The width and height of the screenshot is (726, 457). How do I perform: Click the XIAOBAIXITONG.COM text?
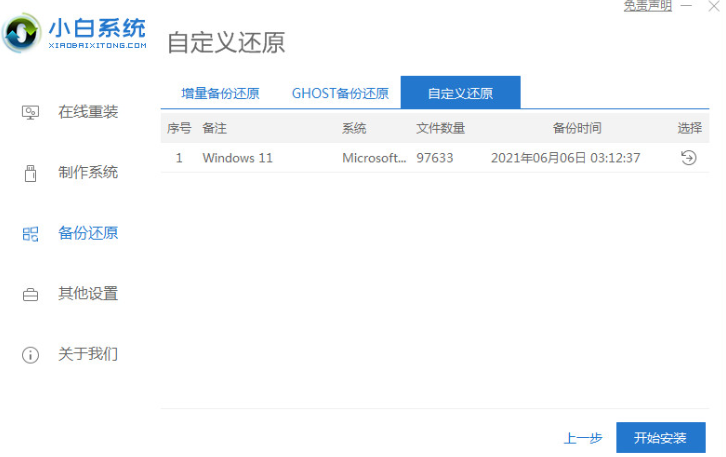tap(98, 45)
